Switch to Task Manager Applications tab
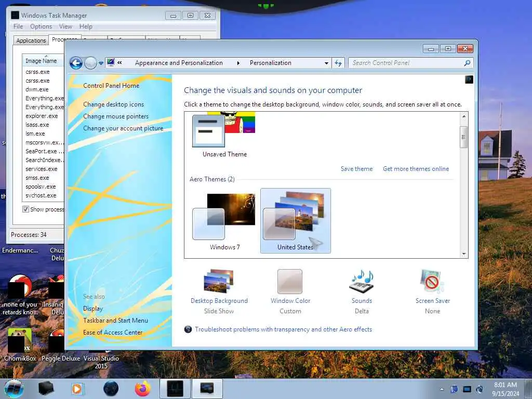 31,41
